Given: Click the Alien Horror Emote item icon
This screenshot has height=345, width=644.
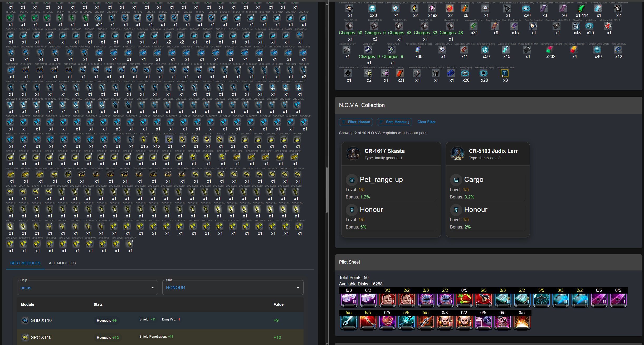Looking at the screenshot, I should (x=372, y=8).
